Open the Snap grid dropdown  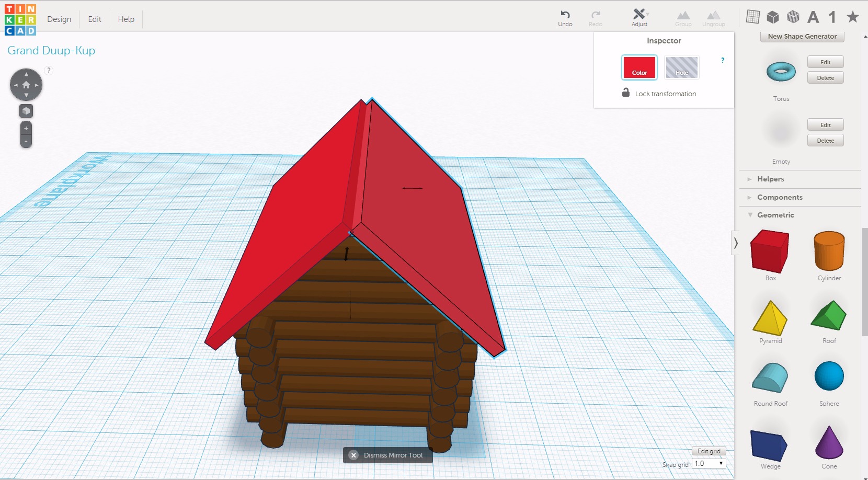709,464
